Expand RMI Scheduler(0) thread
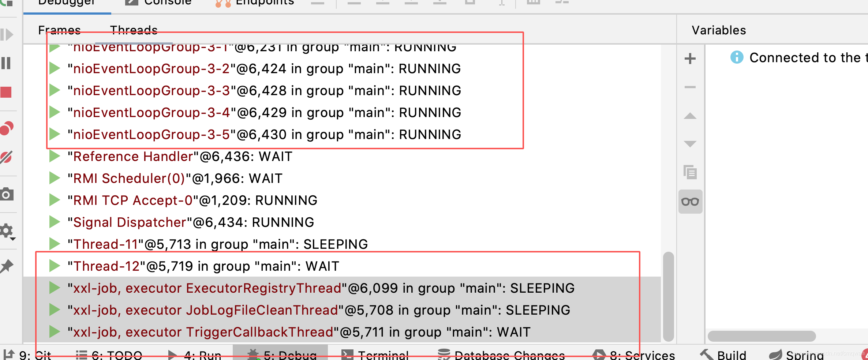The height and width of the screenshot is (360, 868). tap(55, 178)
